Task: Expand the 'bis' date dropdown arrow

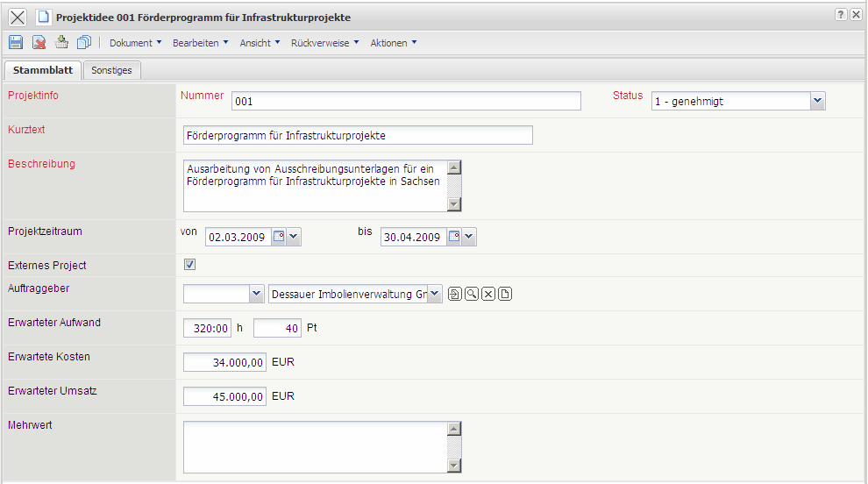Action: coord(468,237)
